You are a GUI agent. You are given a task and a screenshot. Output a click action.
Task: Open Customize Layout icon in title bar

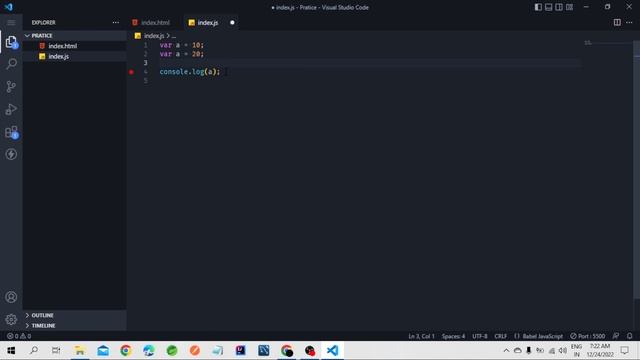point(569,7)
